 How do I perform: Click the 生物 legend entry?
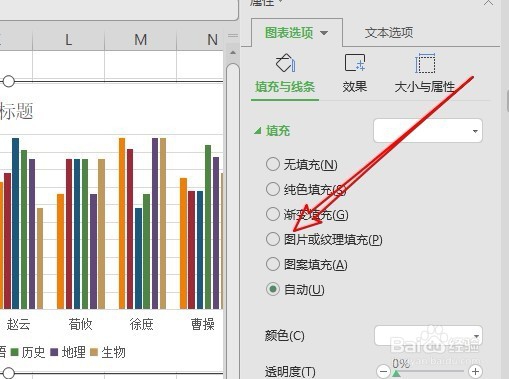108,352
